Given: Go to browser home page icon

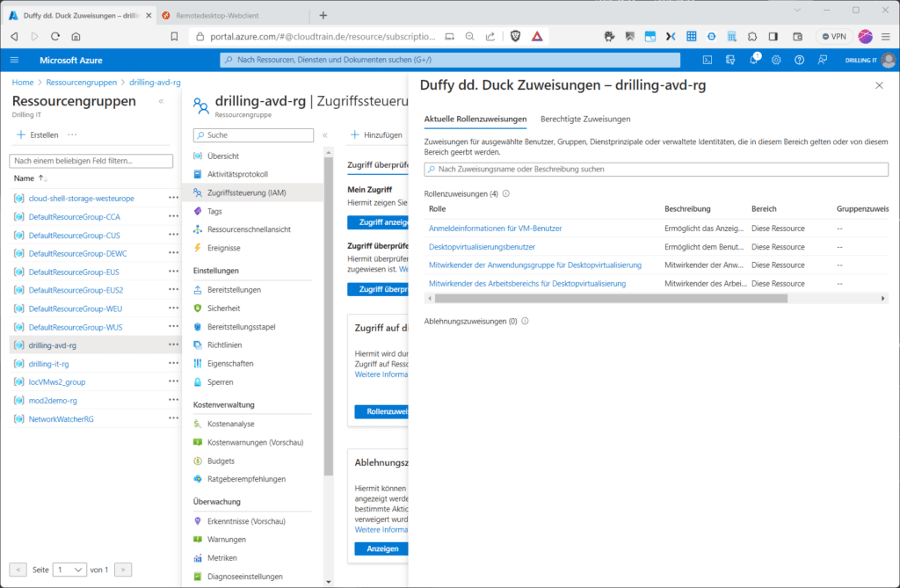Looking at the screenshot, I should point(76,36).
